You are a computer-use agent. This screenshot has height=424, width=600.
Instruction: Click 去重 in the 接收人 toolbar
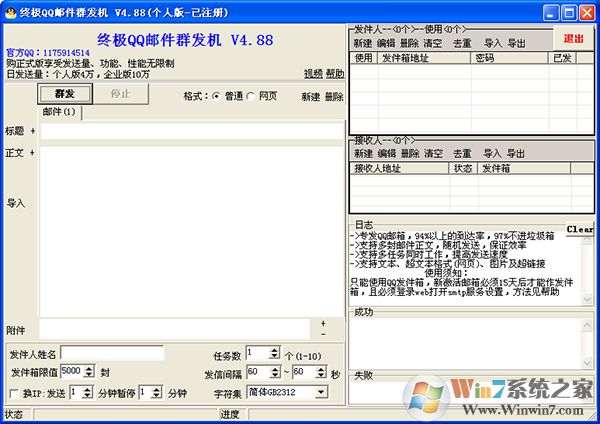(462, 154)
